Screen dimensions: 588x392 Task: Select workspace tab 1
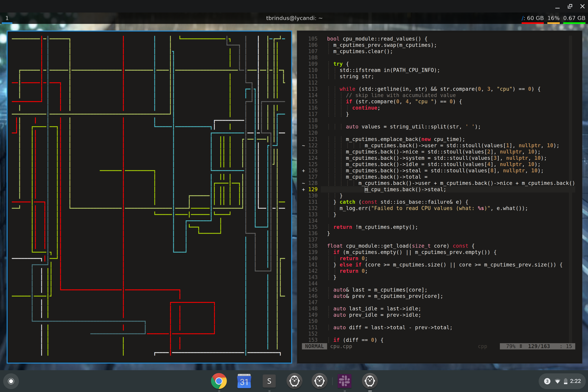7,18
